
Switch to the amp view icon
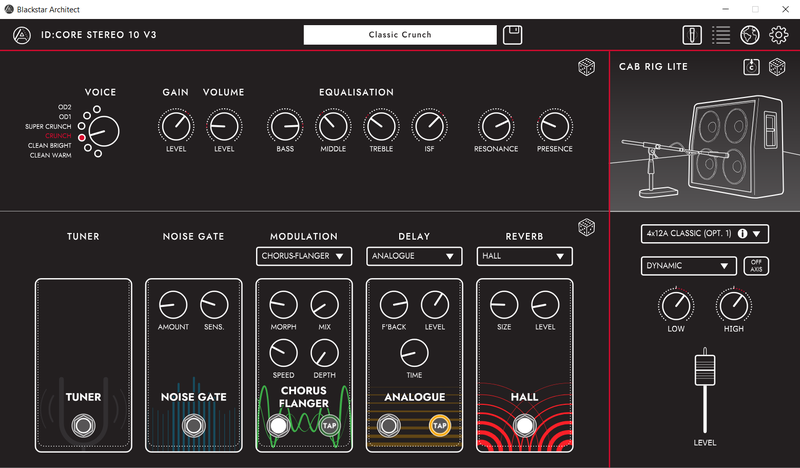[x=691, y=35]
